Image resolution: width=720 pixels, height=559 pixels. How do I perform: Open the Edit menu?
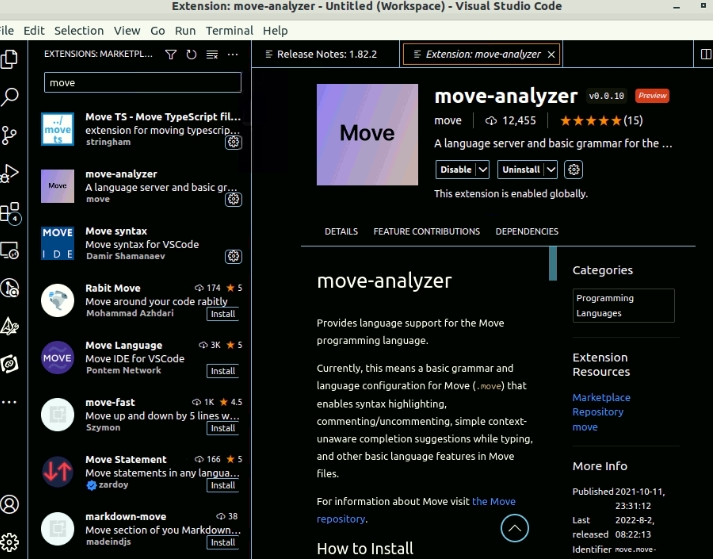(34, 31)
